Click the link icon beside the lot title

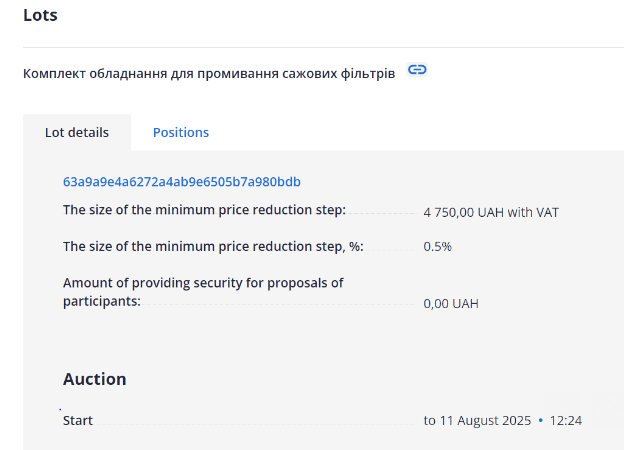(417, 70)
